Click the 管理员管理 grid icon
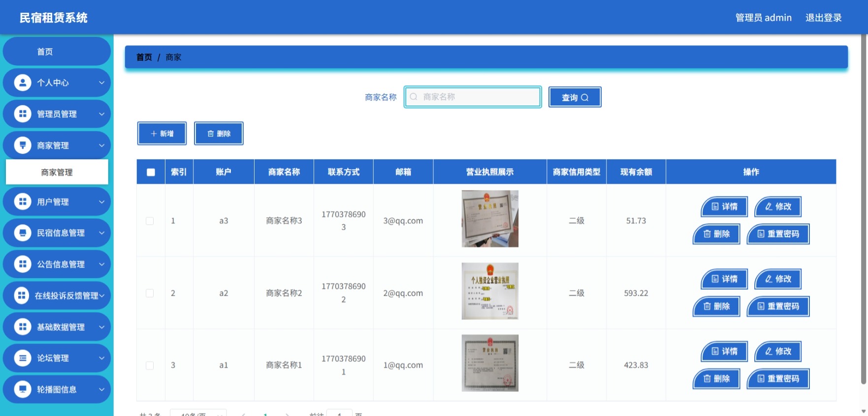The height and width of the screenshot is (416, 868). [22, 114]
